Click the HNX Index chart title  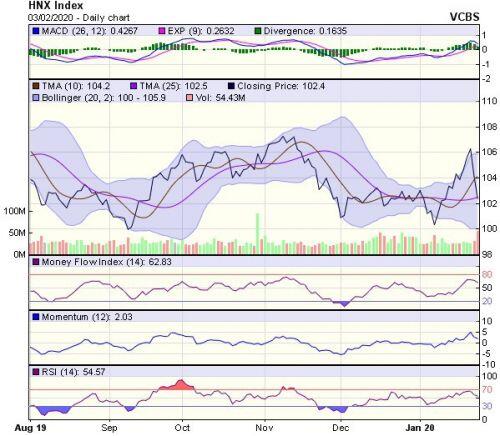pos(56,5)
